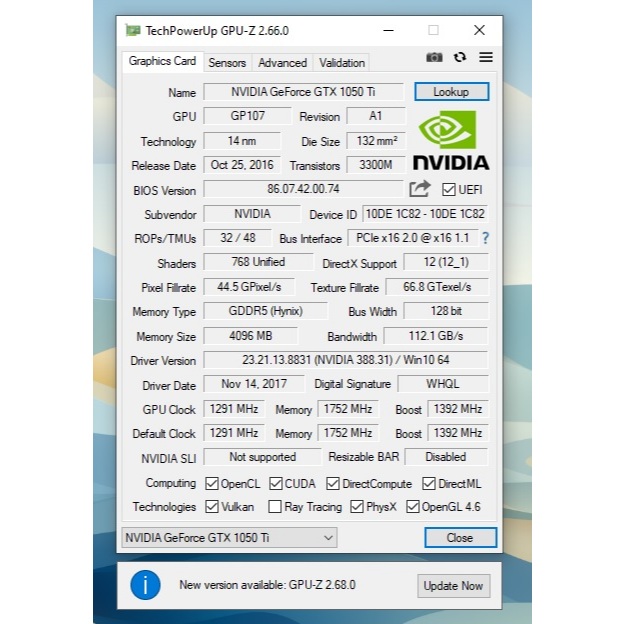Click the Texture Fillrate field 66.8 GTexel/s
Screen dimensions: 624x624
coord(437,287)
